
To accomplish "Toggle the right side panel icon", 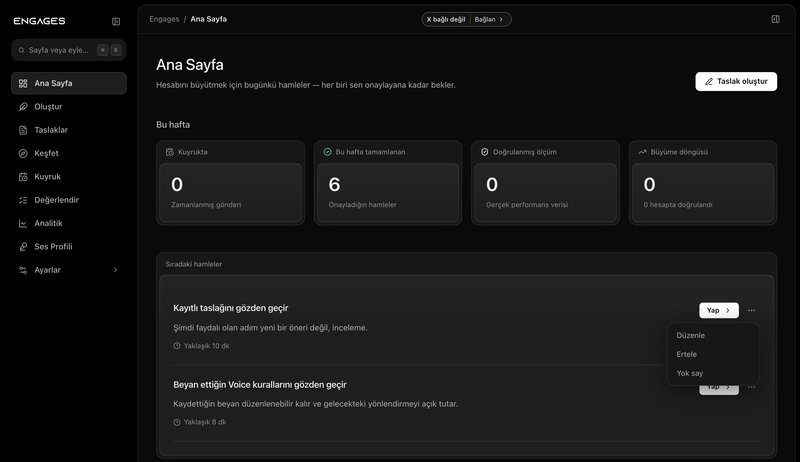I will click(x=775, y=19).
